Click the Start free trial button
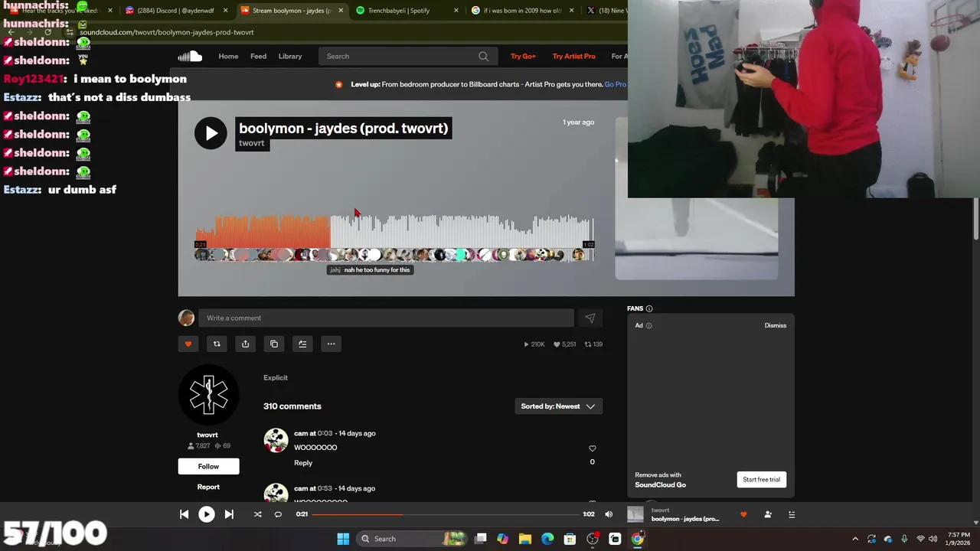This screenshot has width=980, height=551. coord(761,480)
